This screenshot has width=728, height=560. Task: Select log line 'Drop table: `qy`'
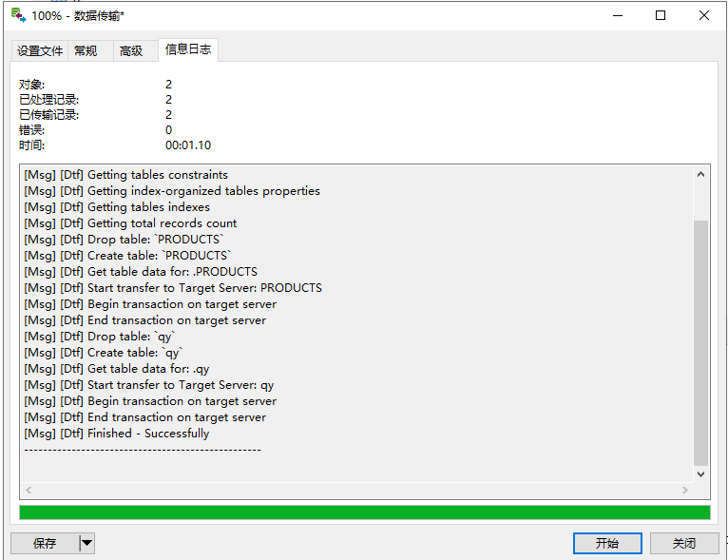(100, 337)
